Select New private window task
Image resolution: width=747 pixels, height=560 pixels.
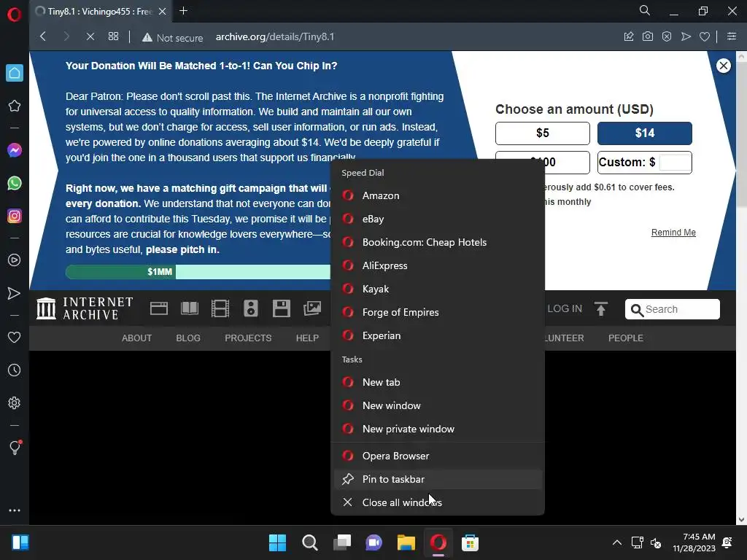438,429
